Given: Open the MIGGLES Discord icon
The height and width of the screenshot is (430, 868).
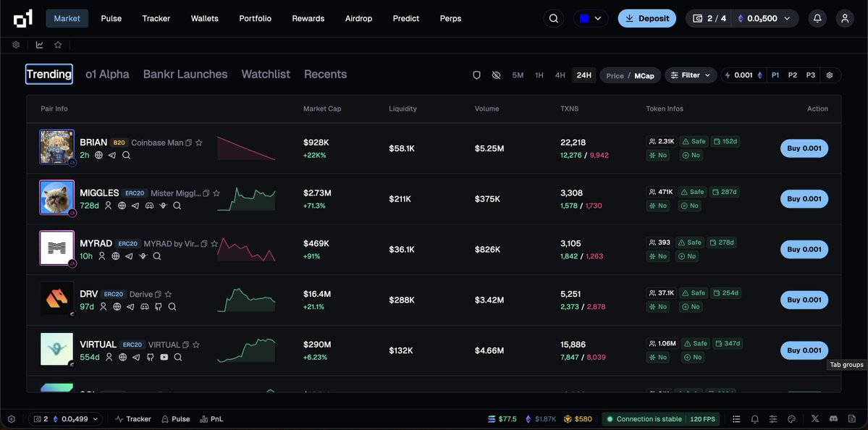Looking at the screenshot, I should [x=149, y=206].
